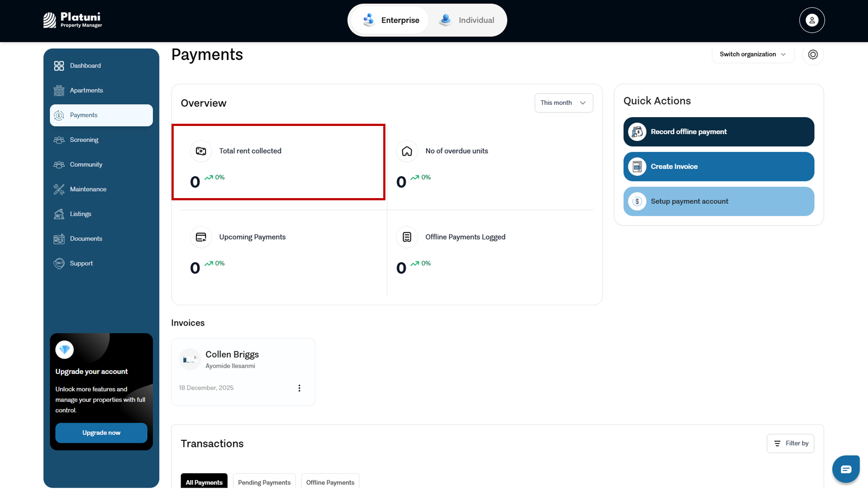Click the Screening people icon
Image resolution: width=868 pixels, height=492 pixels.
59,140
